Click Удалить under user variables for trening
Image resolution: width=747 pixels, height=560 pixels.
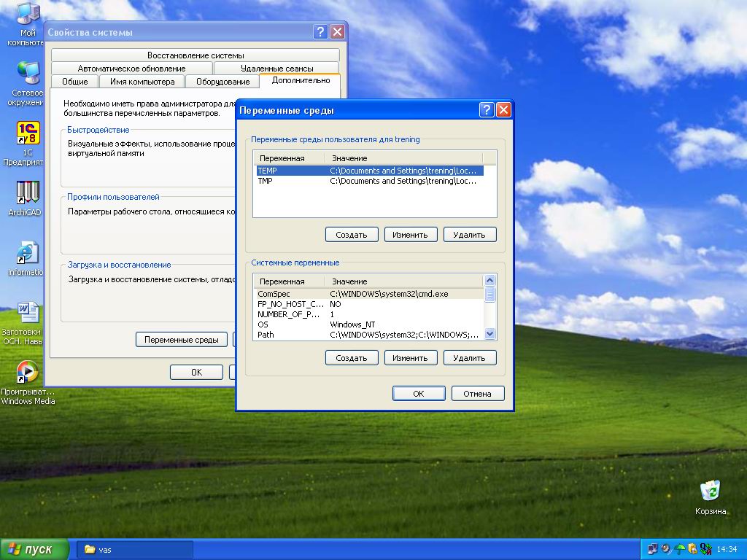click(470, 234)
